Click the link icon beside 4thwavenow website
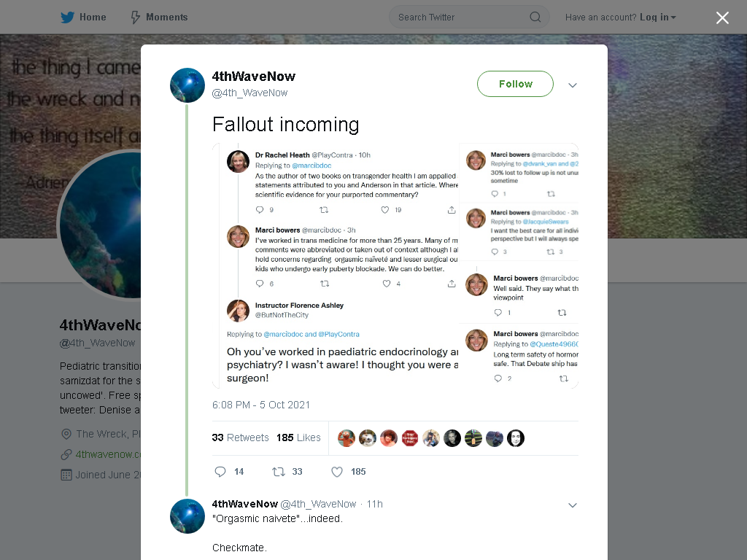The image size is (747, 560). (66, 454)
